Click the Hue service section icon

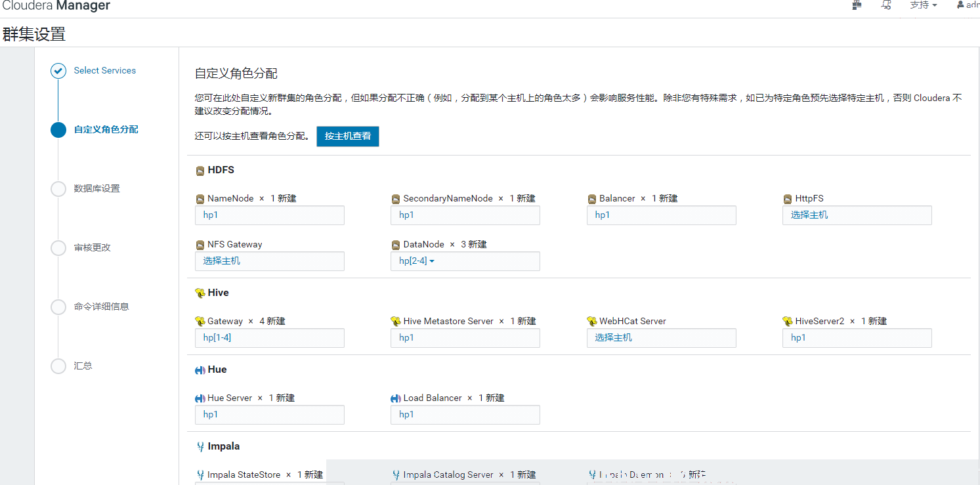200,370
